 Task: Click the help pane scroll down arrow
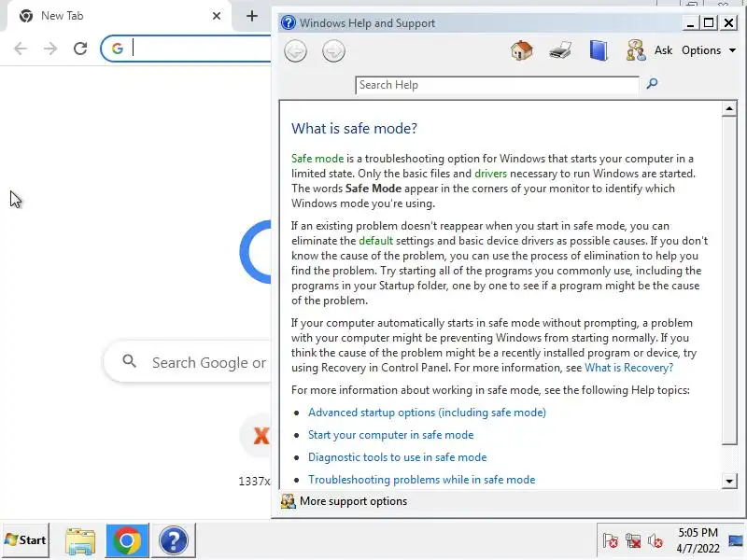tap(729, 481)
